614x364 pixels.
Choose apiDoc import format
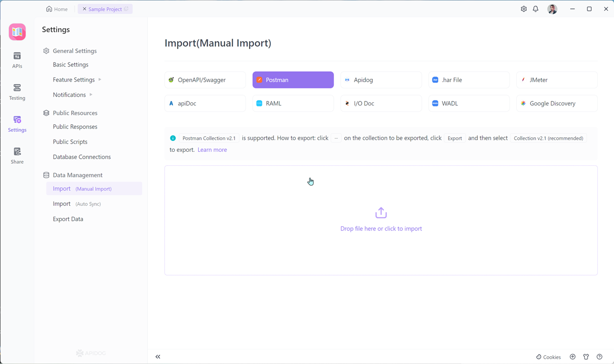click(x=205, y=103)
